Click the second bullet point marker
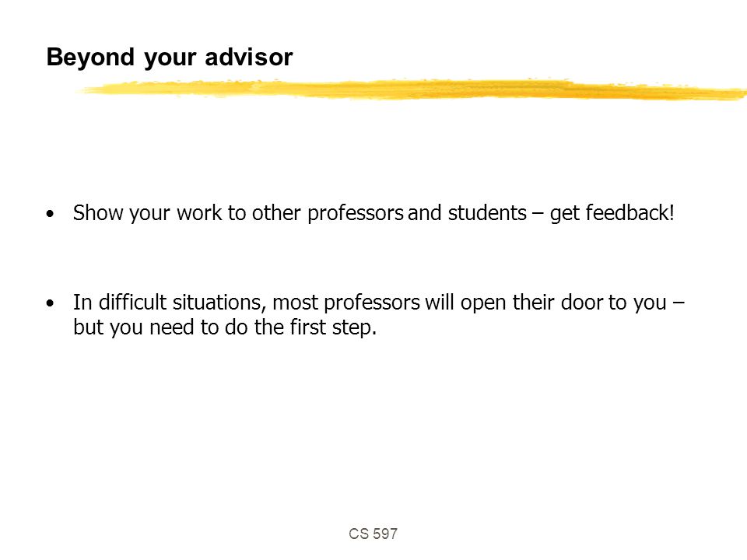This screenshot has width=747, height=560. (x=51, y=303)
